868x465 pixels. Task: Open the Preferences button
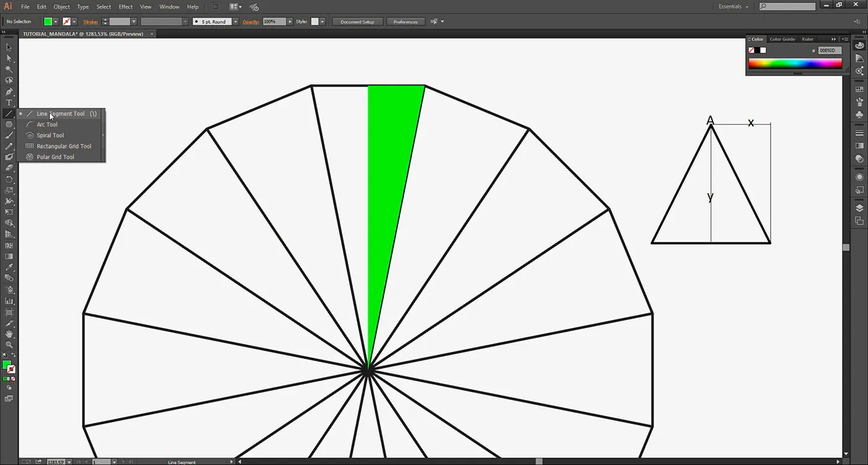pyautogui.click(x=405, y=22)
